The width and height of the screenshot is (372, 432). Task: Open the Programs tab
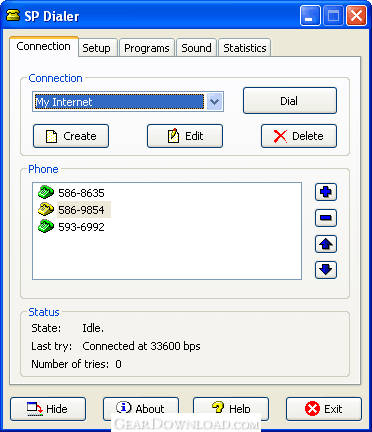[x=147, y=48]
